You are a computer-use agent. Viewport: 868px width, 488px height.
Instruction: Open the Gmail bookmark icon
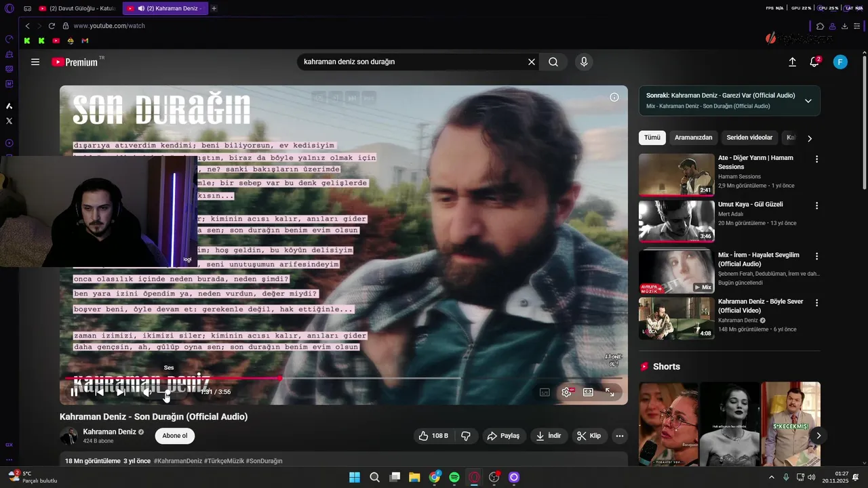[x=85, y=41]
